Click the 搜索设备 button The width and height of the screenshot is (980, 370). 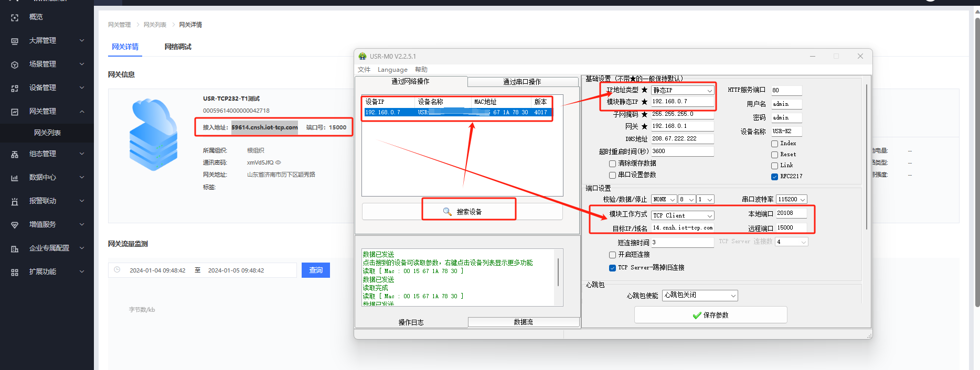point(462,212)
